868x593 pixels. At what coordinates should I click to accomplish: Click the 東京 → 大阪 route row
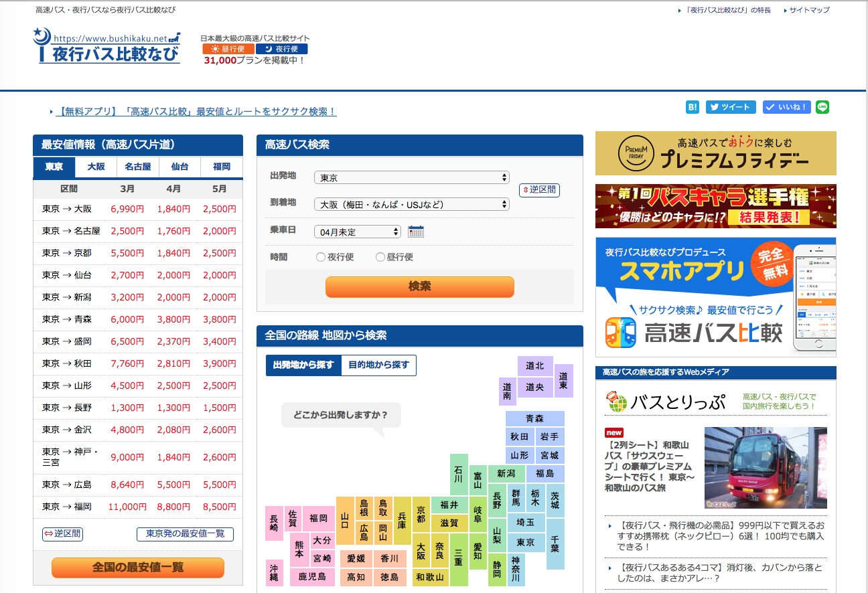tap(138, 209)
